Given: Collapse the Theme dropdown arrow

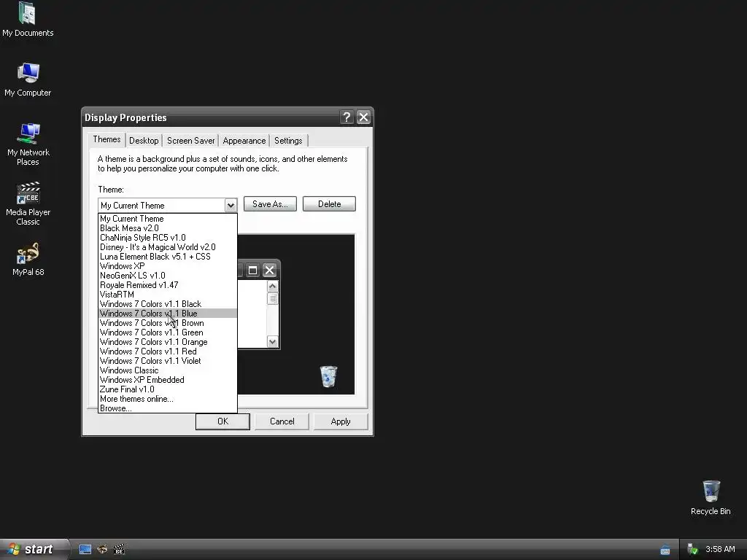Looking at the screenshot, I should point(231,205).
